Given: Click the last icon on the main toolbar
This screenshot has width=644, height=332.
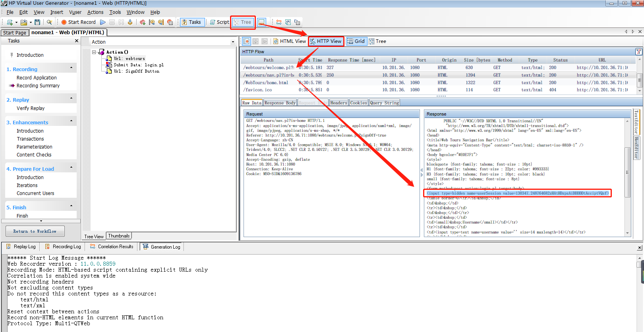Looking at the screenshot, I should [x=297, y=22].
